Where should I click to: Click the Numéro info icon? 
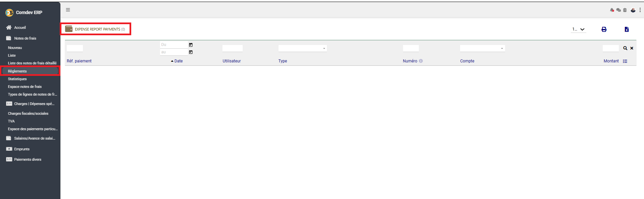click(421, 61)
